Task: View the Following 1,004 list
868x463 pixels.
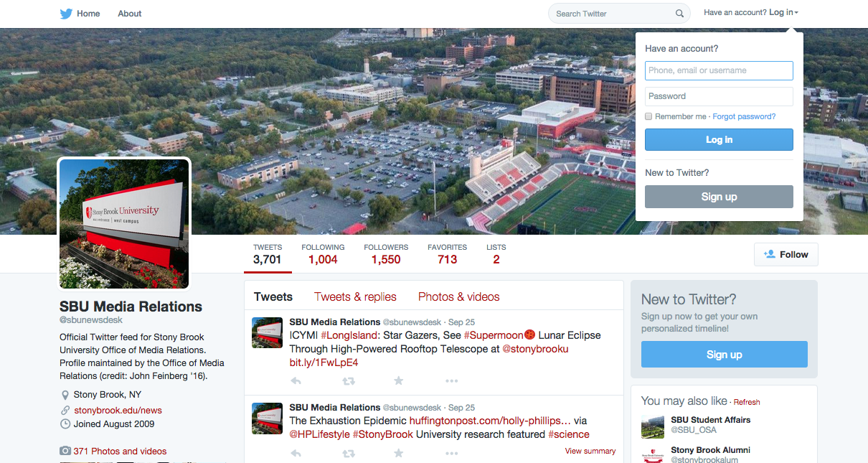Action: tap(323, 254)
